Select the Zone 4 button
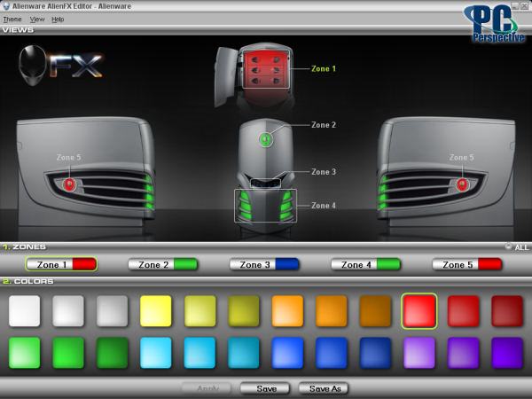This screenshot has width=532, height=399. pos(365,264)
